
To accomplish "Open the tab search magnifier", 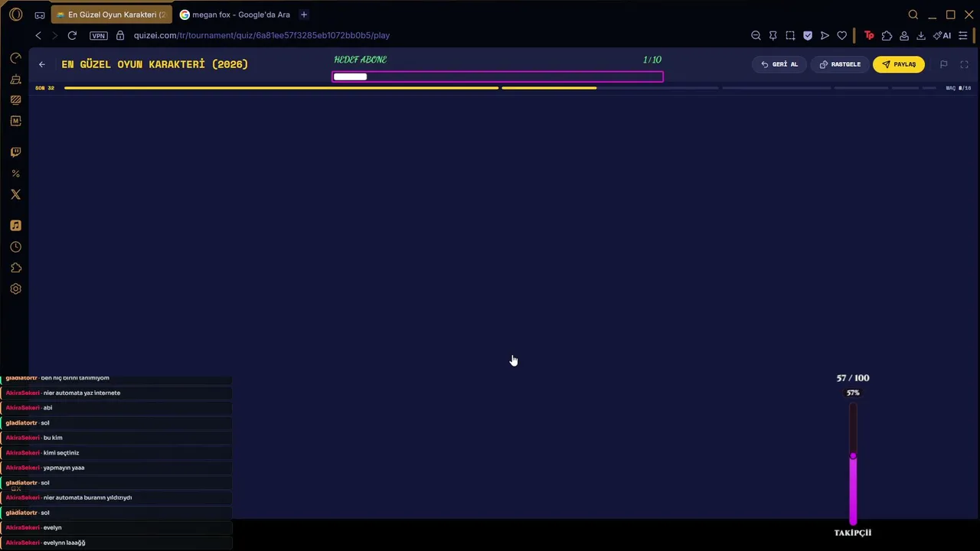I will pyautogui.click(x=913, y=15).
